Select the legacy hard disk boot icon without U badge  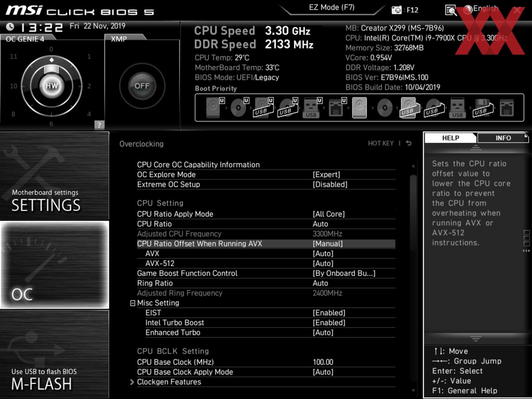[x=359, y=108]
